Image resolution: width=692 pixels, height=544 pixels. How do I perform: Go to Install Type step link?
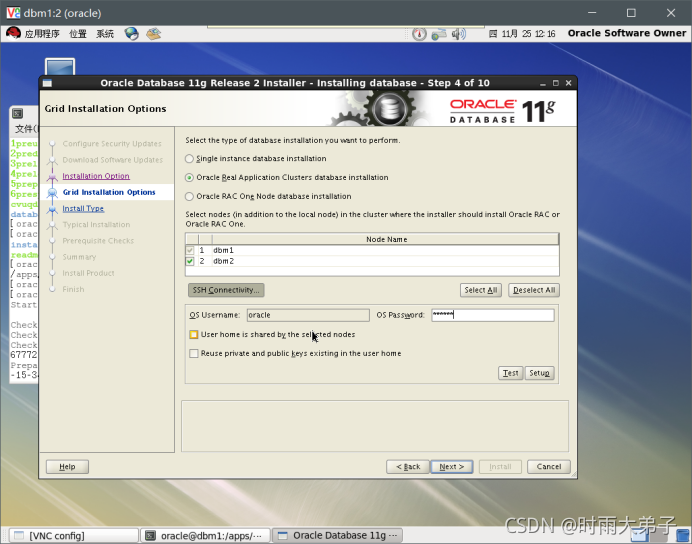pyautogui.click(x=83, y=208)
